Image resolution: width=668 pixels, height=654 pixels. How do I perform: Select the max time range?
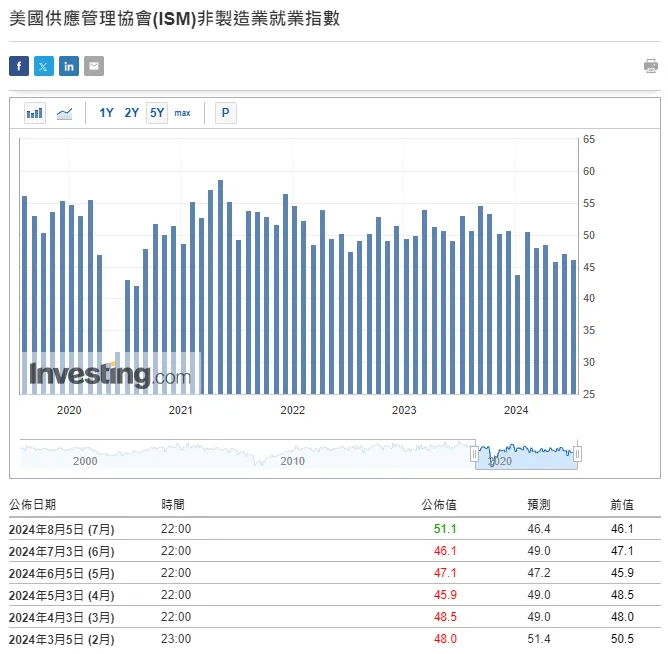pos(182,113)
